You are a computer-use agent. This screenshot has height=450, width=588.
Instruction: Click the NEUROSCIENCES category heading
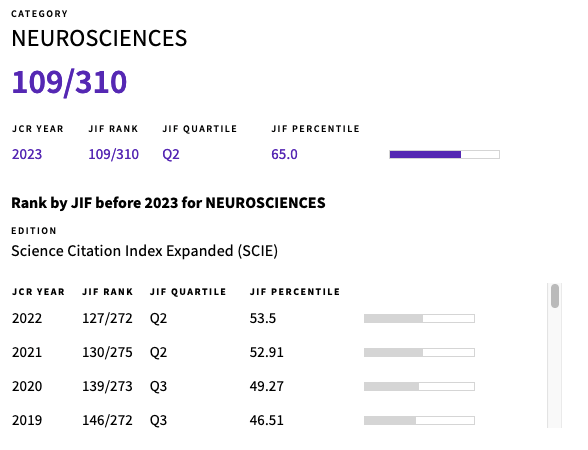[x=99, y=38]
